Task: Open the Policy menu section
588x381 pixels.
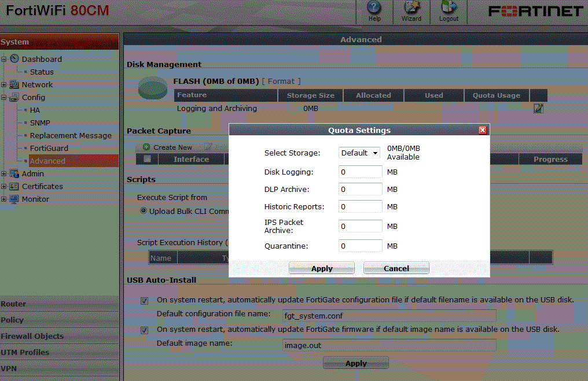Action: click(59, 320)
